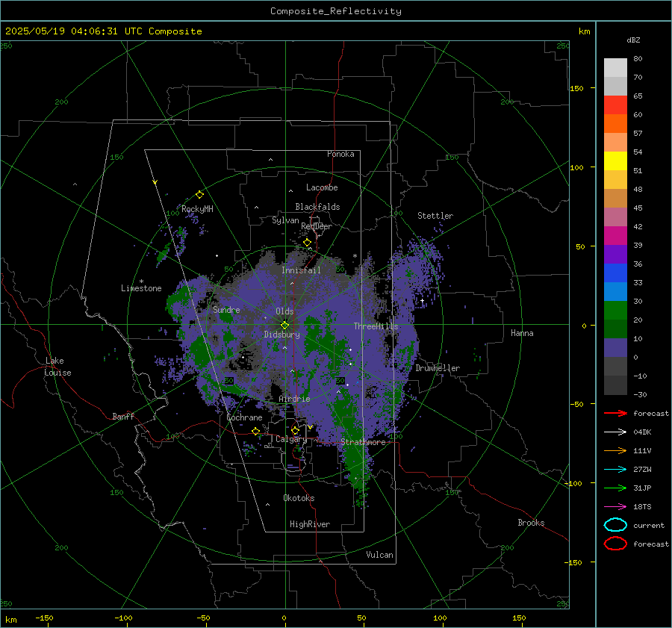Image resolution: width=672 pixels, height=628 pixels.
Task: Click the Limestone label
Action: coord(141,288)
